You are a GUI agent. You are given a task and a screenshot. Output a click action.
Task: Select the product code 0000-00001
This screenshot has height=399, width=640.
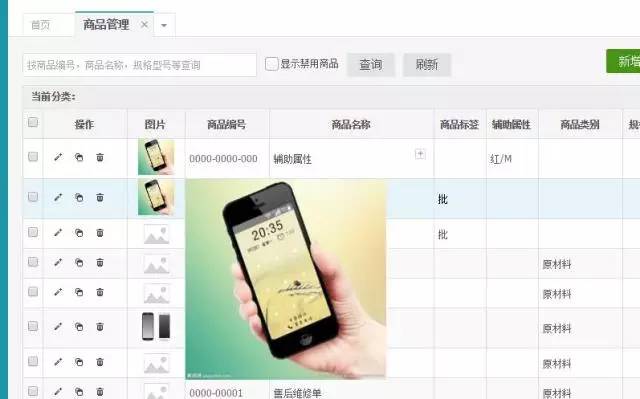[x=216, y=393]
